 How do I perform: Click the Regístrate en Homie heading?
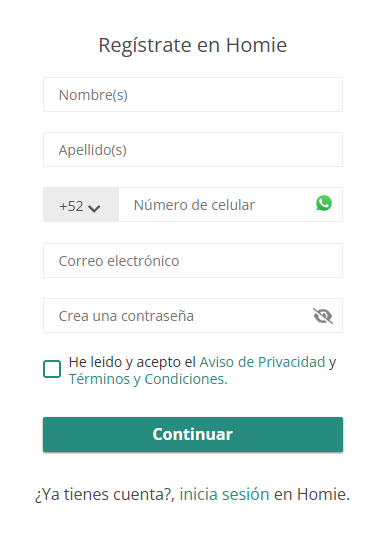pos(193,46)
